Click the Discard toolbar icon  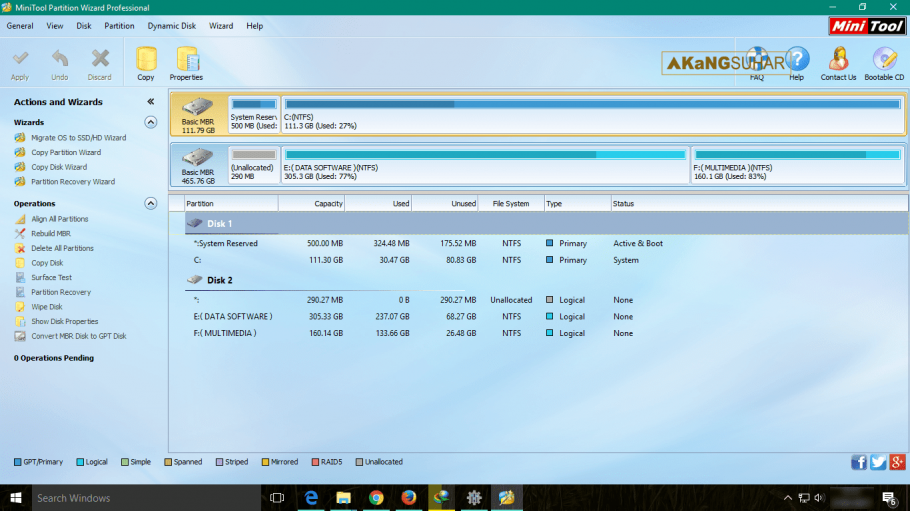coord(100,62)
